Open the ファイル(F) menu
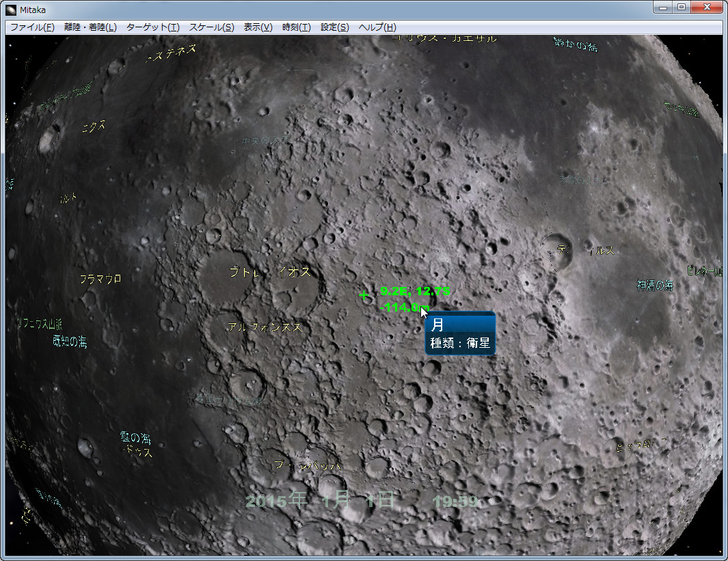 click(32, 27)
